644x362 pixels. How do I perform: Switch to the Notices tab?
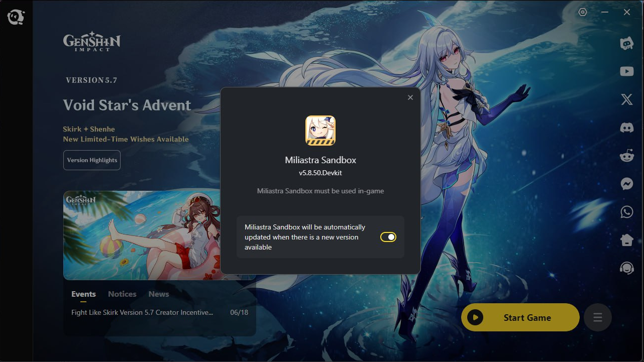coord(122,294)
